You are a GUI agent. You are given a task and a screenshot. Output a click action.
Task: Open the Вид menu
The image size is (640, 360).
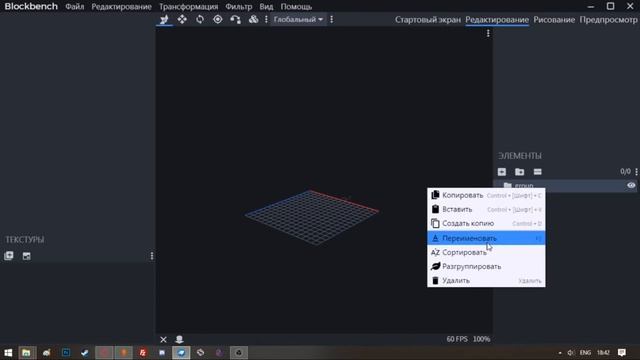266,7
